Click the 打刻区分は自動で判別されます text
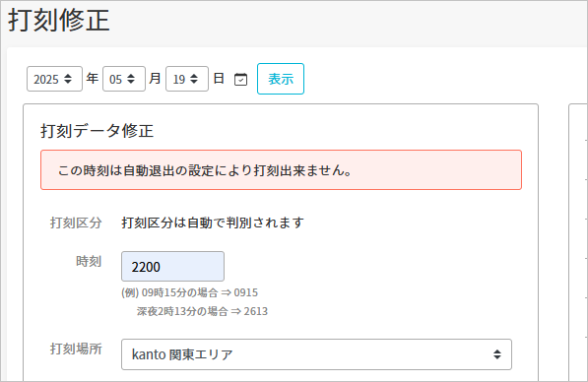The width and height of the screenshot is (588, 382). pyautogui.click(x=212, y=223)
